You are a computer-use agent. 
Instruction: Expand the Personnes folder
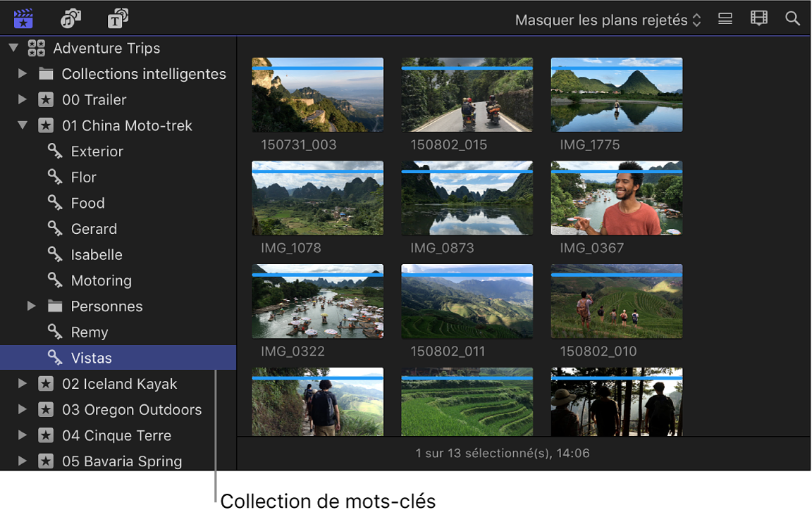(30, 306)
